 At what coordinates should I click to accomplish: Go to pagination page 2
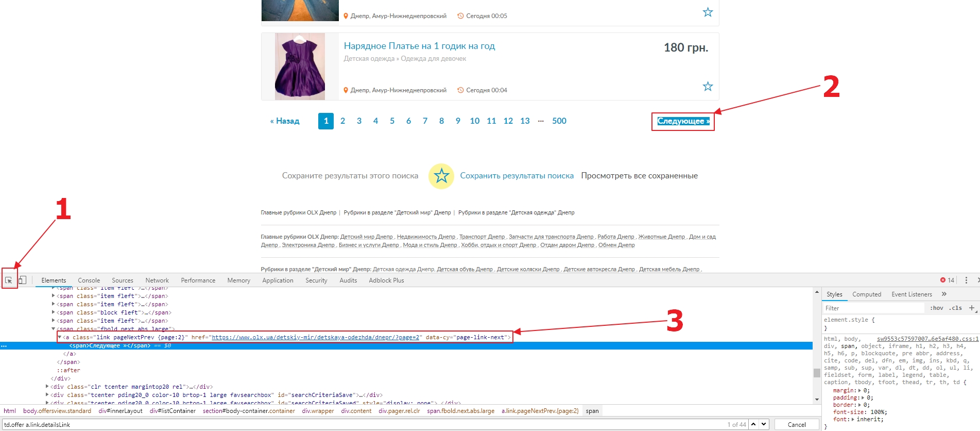[x=342, y=121]
